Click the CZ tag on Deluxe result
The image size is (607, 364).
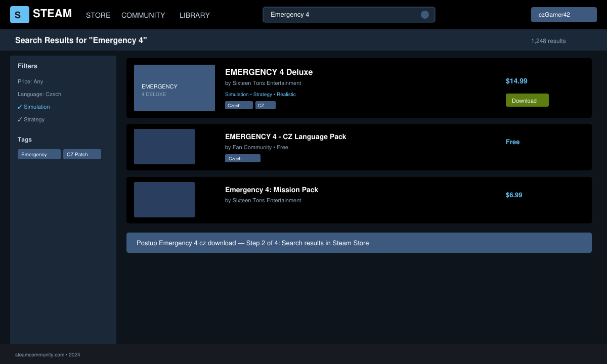coord(266,105)
